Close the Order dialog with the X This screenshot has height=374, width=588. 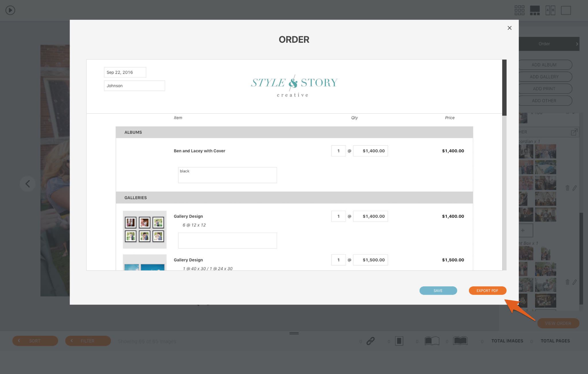click(x=509, y=28)
